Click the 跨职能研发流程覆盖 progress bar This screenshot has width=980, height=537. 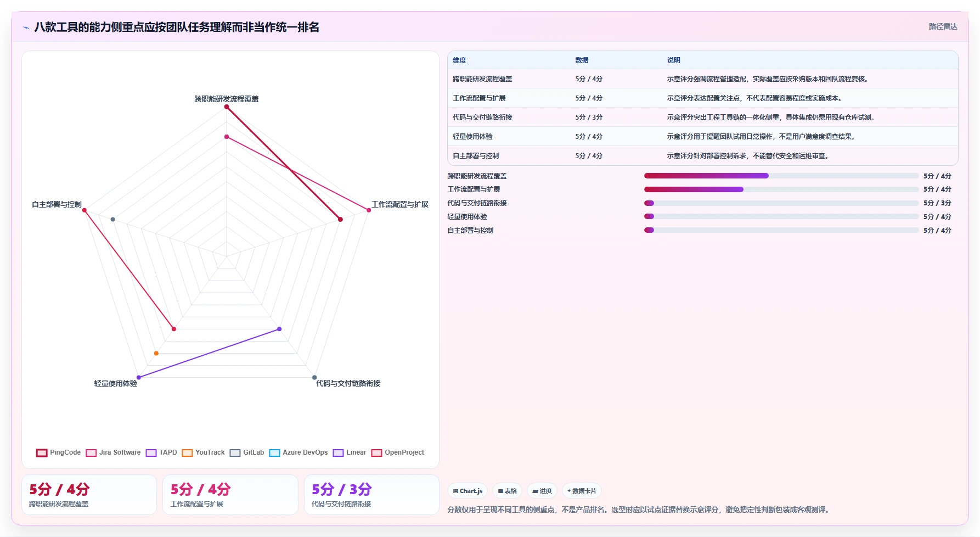pos(781,176)
